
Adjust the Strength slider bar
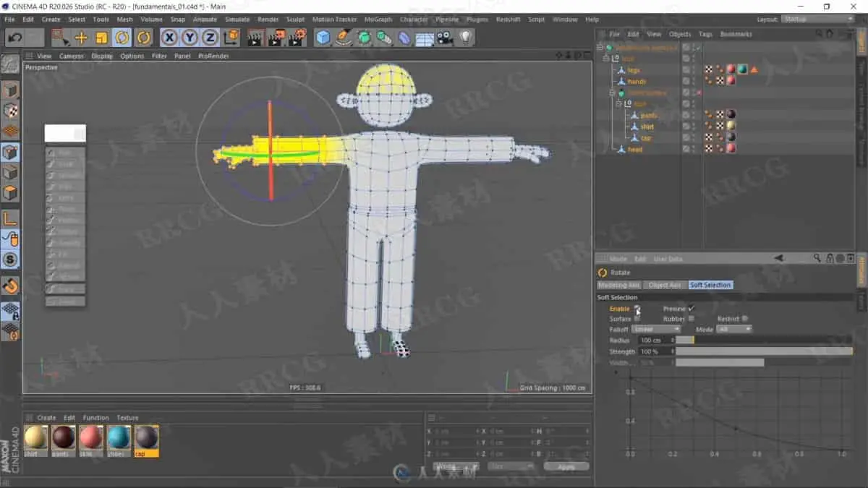[x=765, y=351]
